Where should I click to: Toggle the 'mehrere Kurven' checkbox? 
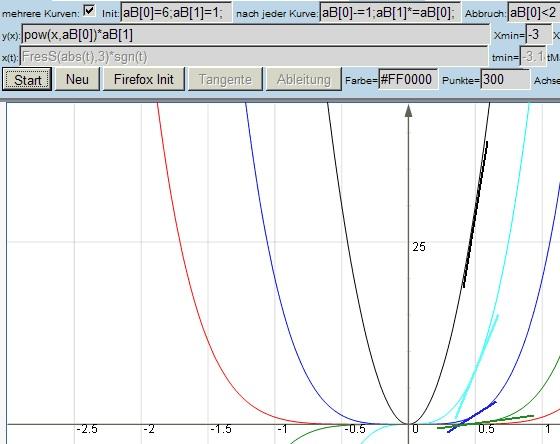click(89, 10)
